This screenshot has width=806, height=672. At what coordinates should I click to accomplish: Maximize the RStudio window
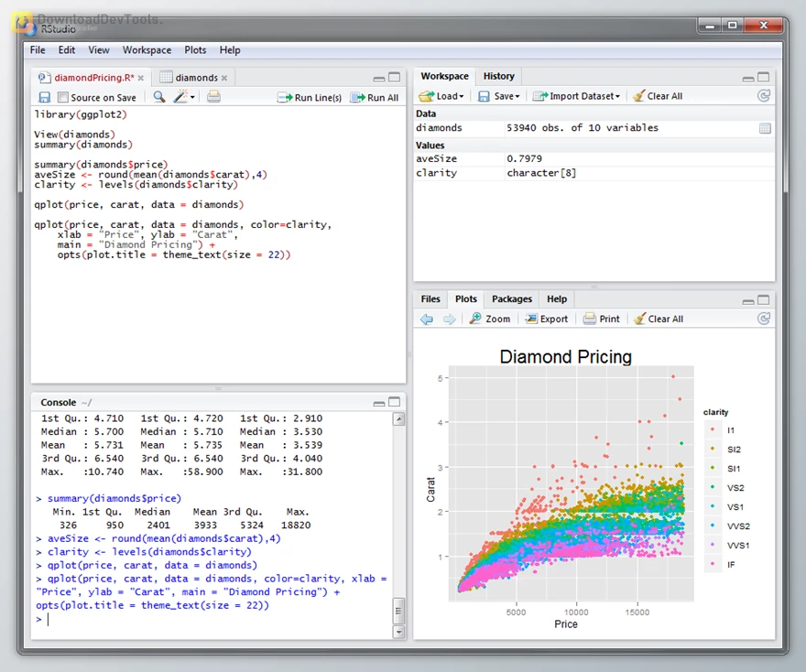(x=733, y=26)
